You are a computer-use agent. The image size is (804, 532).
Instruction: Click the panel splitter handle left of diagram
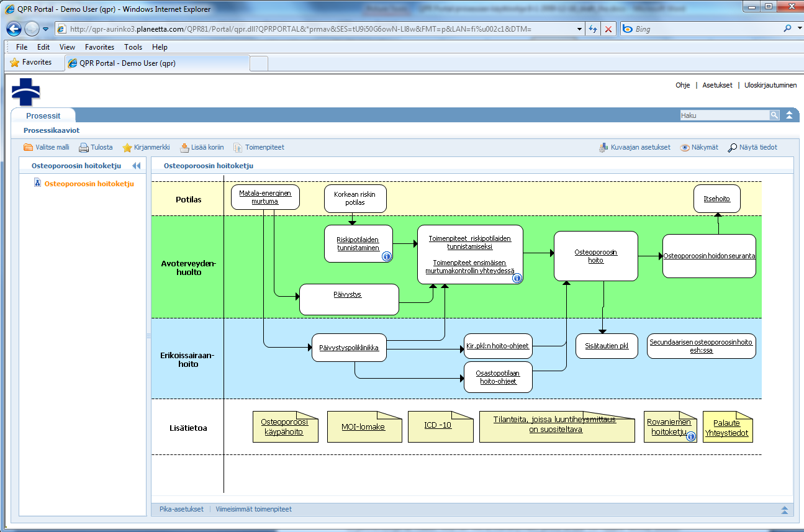tap(148, 335)
